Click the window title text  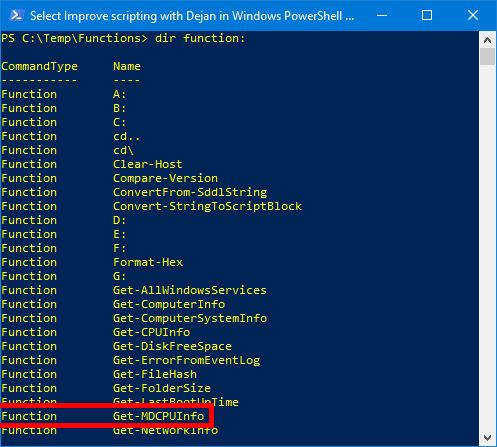point(192,16)
